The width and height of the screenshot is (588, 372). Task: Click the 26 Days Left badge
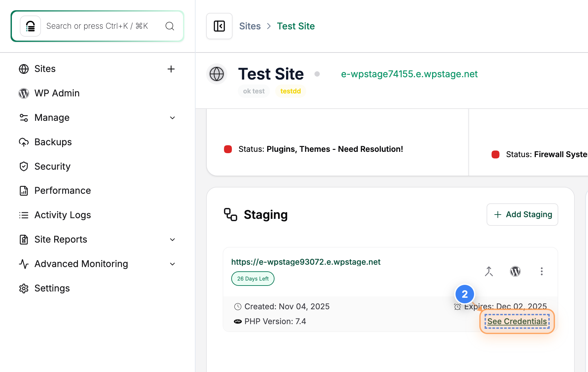click(253, 279)
